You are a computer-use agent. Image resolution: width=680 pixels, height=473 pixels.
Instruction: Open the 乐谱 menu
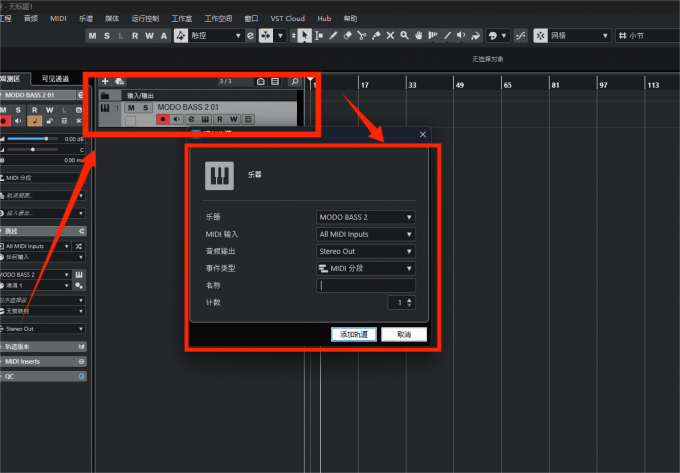(86, 18)
